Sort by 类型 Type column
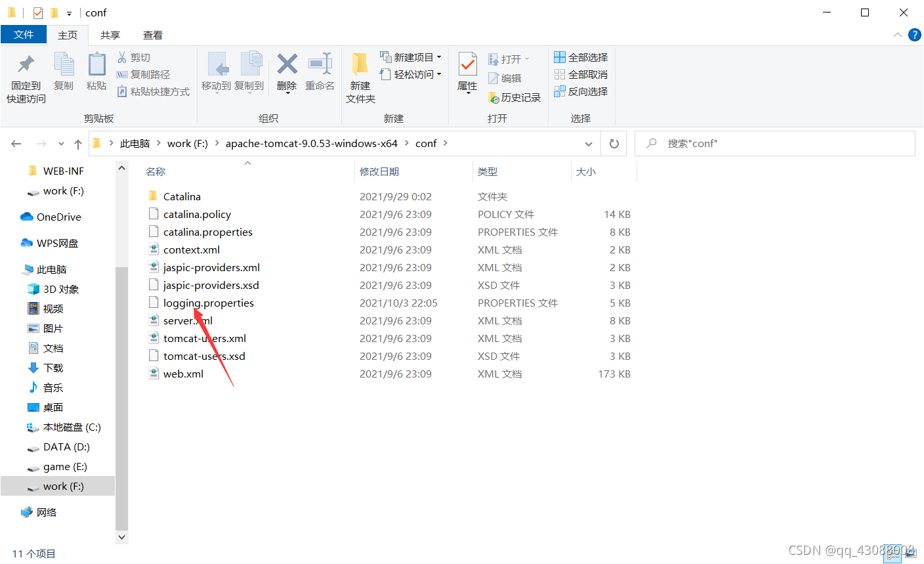 [488, 171]
